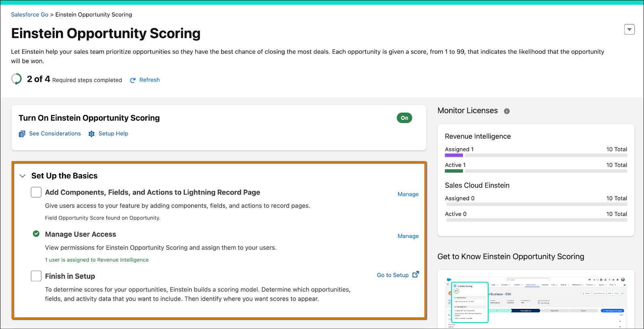Click the Revenue Intelligence license heading
The width and height of the screenshot is (644, 329).
pyautogui.click(x=478, y=136)
